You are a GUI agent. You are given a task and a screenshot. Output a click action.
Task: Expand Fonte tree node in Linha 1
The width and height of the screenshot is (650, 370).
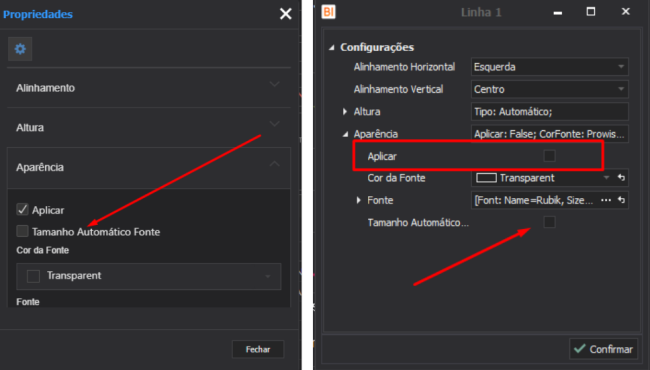(x=359, y=200)
